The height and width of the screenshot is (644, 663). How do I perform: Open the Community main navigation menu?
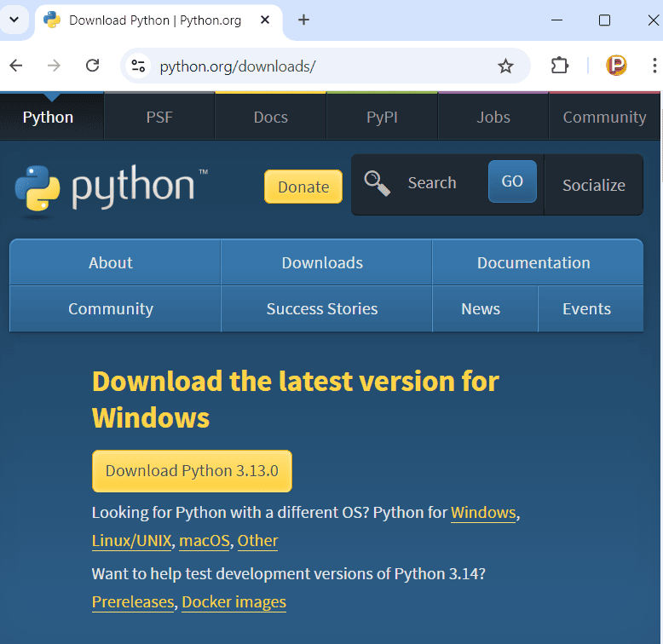pos(115,309)
